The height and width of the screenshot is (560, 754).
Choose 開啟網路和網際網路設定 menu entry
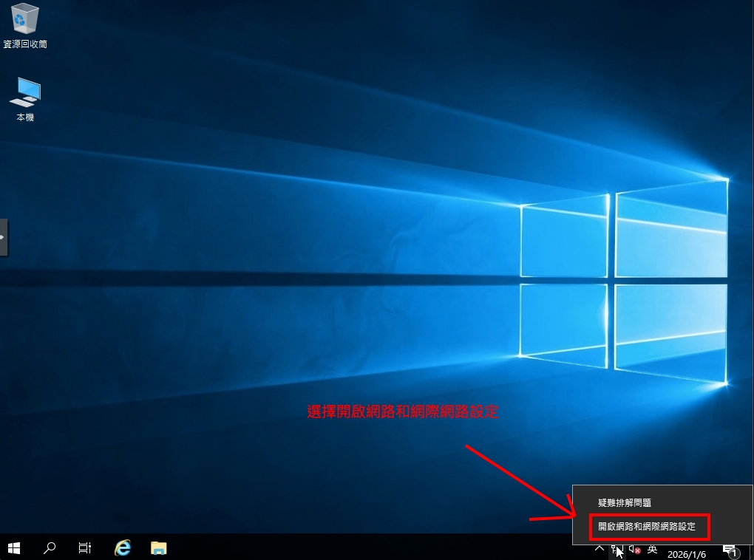(x=647, y=527)
